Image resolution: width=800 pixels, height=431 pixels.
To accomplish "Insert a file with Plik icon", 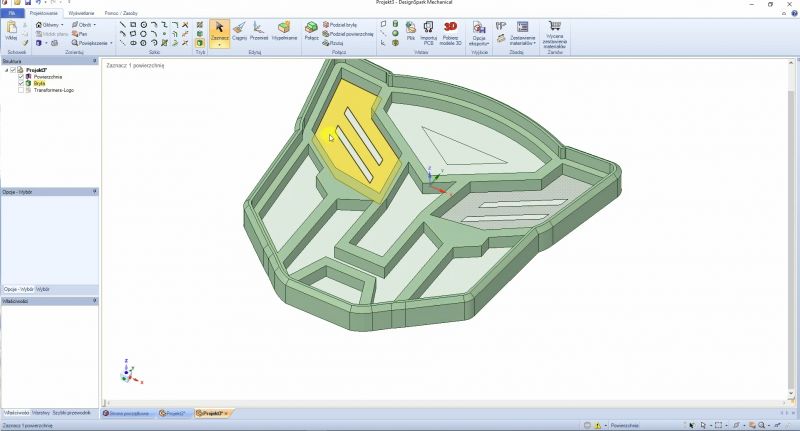I will pyautogui.click(x=411, y=31).
